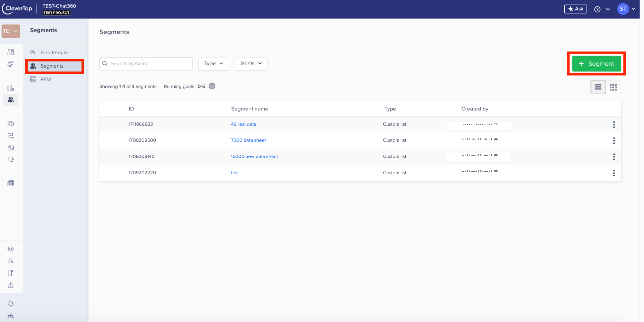Select the Segments people icon in left rail
This screenshot has width=644, height=322.
11,100
